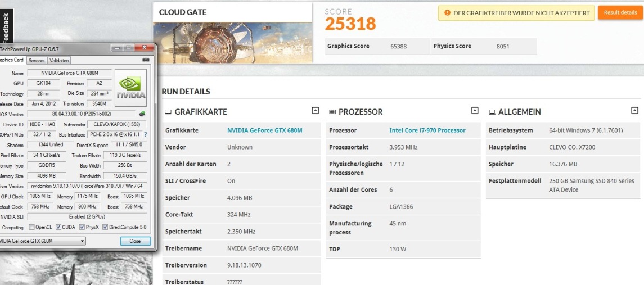Click the Texture Fillrate field 119.3 GTexel/s

[125, 155]
